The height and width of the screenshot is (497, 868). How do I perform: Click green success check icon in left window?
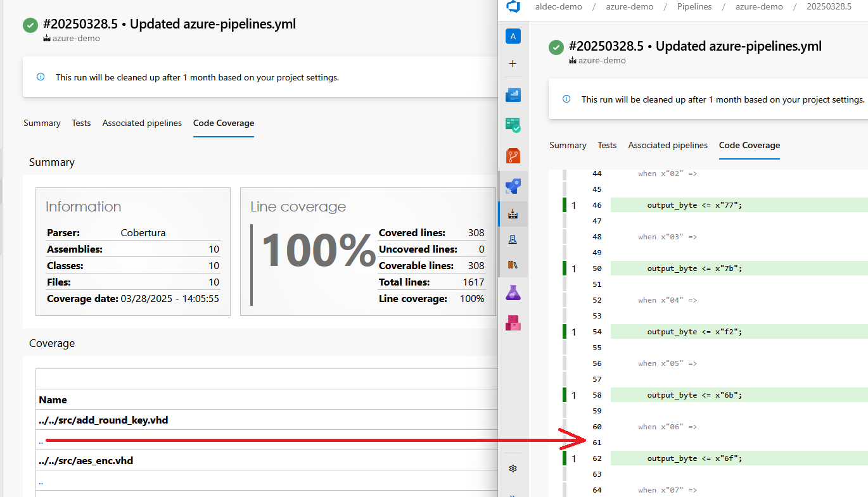pyautogui.click(x=30, y=25)
